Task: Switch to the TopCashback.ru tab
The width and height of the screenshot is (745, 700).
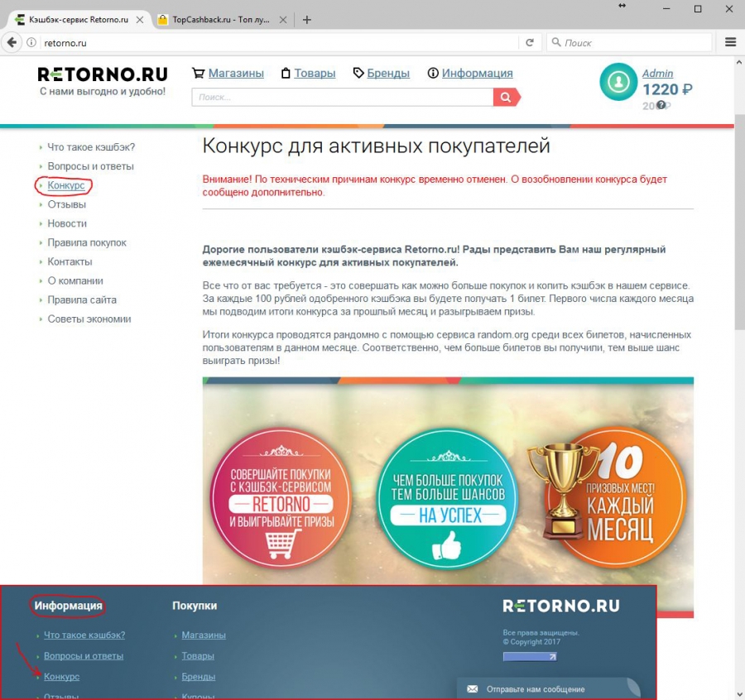Action: point(221,20)
